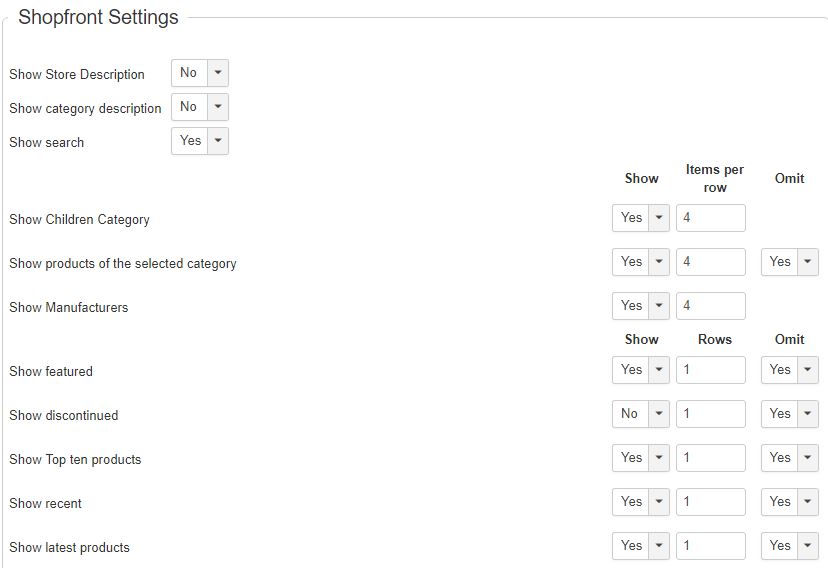Open Show dropdown for Manufacturers
This screenshot has height=568, width=828.
point(640,306)
